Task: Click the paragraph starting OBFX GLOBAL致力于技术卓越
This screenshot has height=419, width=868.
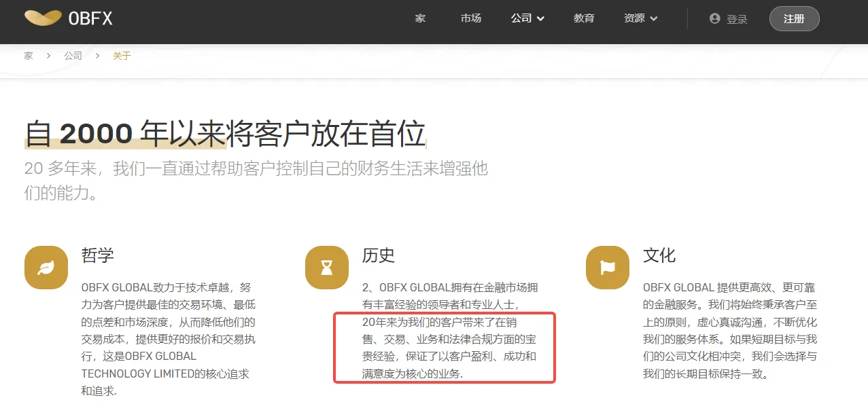Action: [169, 339]
